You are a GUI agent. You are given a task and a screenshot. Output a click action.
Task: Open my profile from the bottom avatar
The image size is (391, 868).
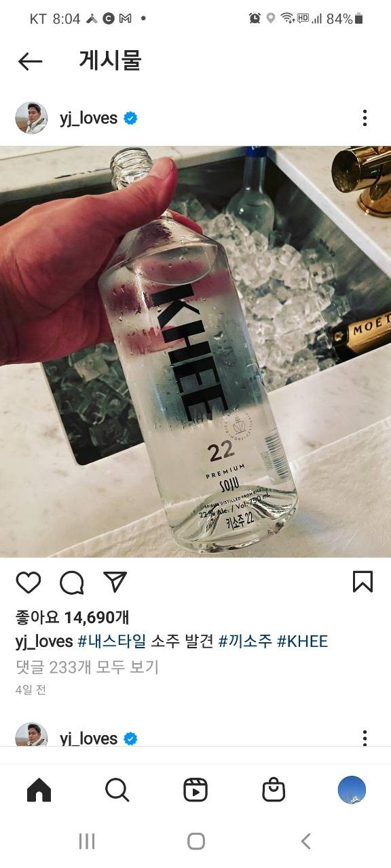point(352,790)
